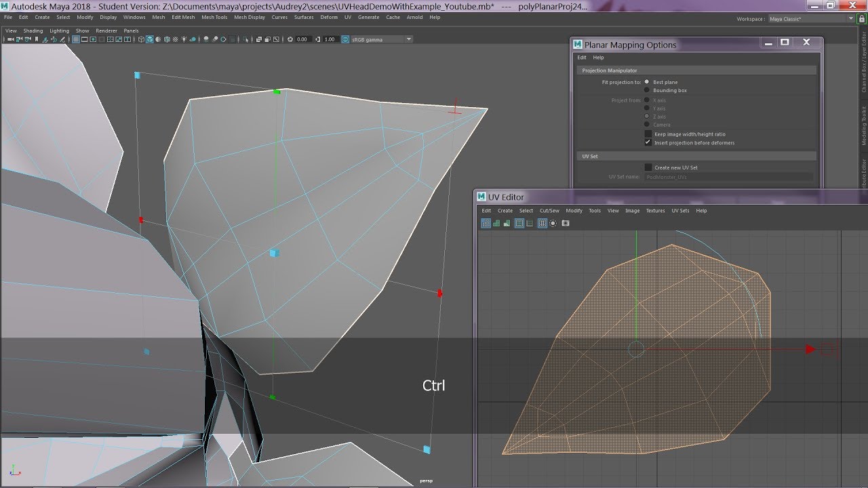
Task: Toggle UV Editor grid display icon
Action: click(542, 223)
